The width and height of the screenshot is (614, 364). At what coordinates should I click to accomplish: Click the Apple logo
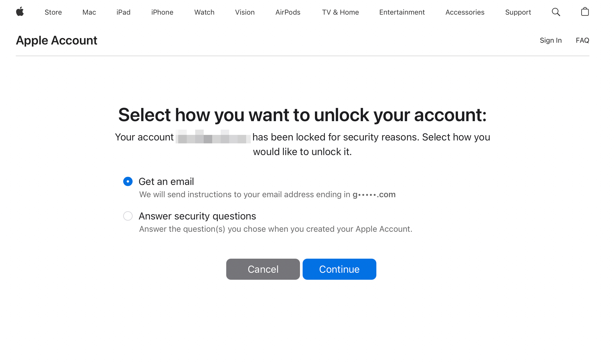tap(20, 12)
